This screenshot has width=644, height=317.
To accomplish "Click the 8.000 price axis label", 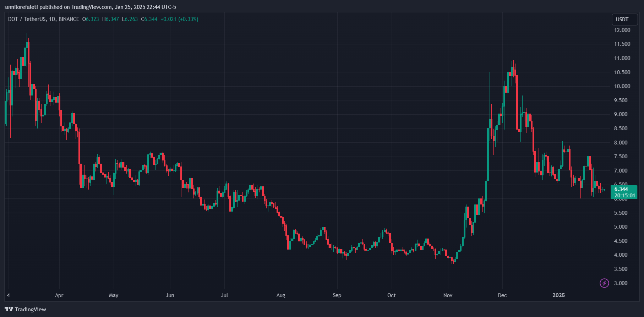I will (621, 143).
